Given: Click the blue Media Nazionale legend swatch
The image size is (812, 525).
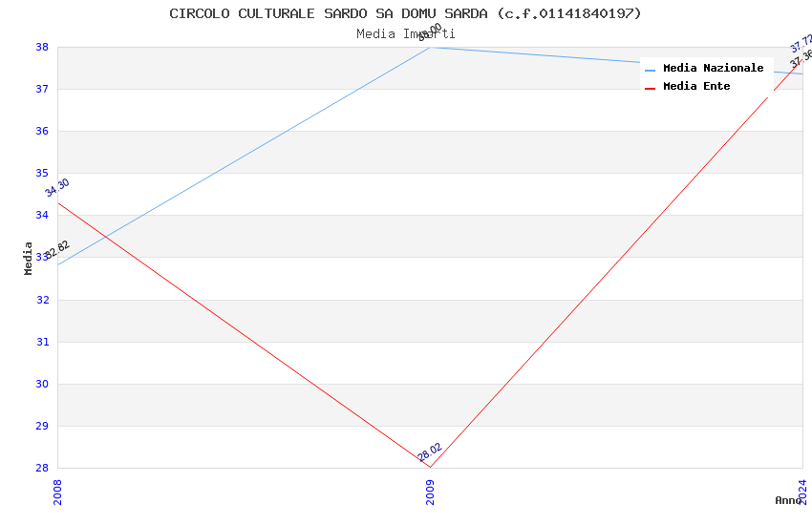Looking at the screenshot, I should click(650, 70).
